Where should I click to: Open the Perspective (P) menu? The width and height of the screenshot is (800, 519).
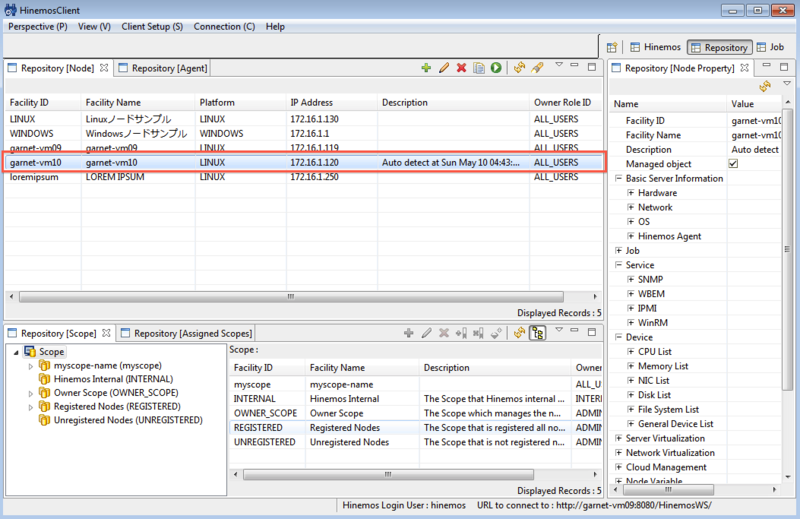(38, 27)
